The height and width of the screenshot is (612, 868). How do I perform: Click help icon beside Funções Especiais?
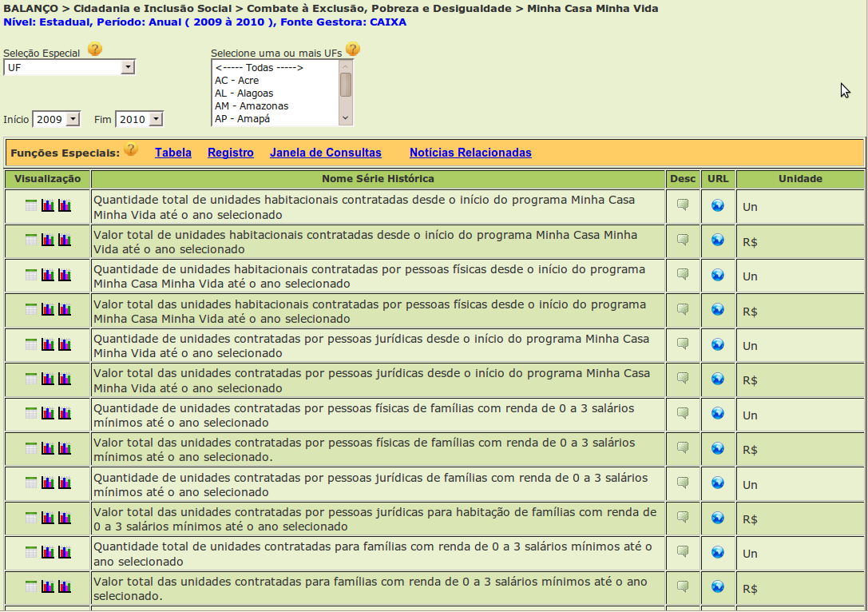131,150
